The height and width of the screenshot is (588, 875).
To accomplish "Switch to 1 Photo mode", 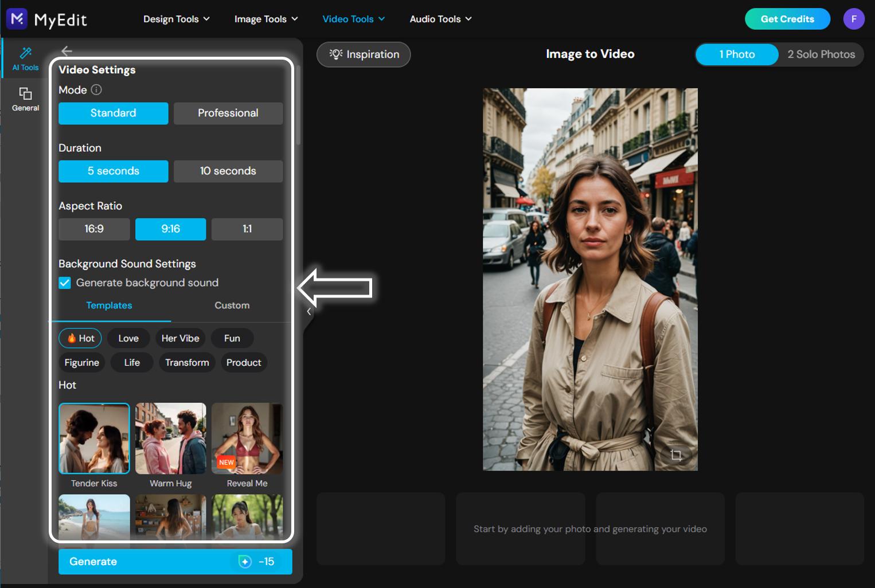I will tap(737, 54).
